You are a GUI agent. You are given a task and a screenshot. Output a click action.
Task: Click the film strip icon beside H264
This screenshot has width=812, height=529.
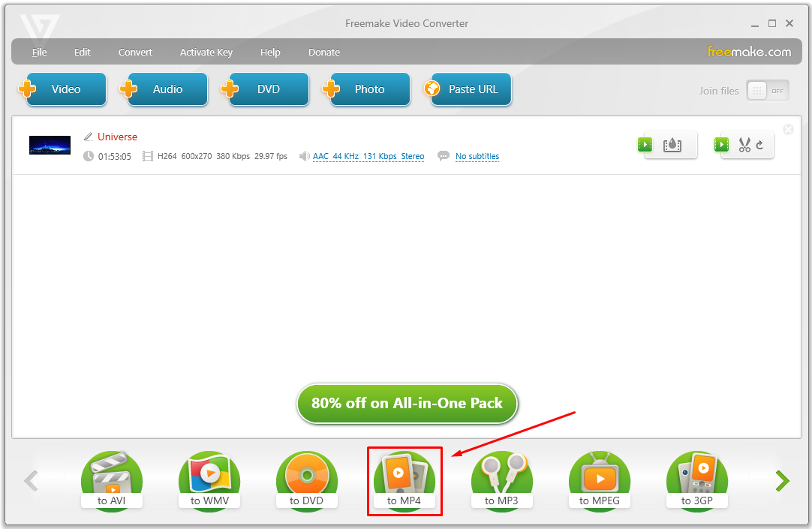pyautogui.click(x=148, y=156)
